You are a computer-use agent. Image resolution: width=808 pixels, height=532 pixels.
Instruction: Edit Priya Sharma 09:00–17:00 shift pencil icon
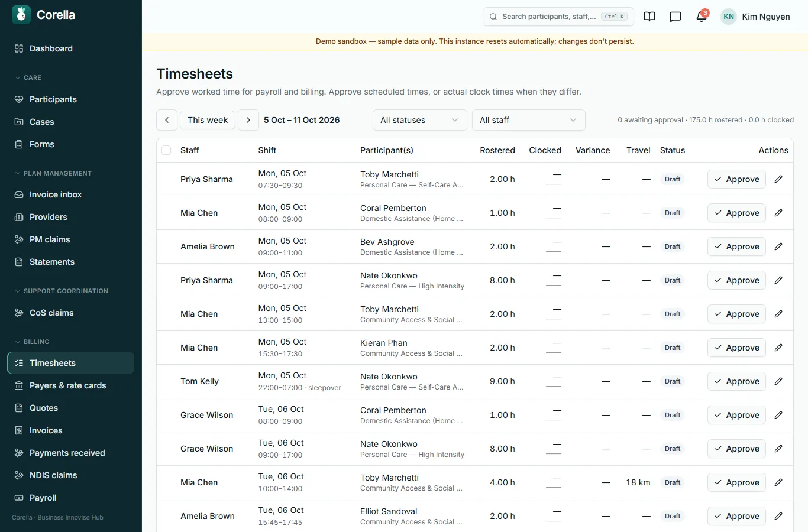click(x=778, y=280)
